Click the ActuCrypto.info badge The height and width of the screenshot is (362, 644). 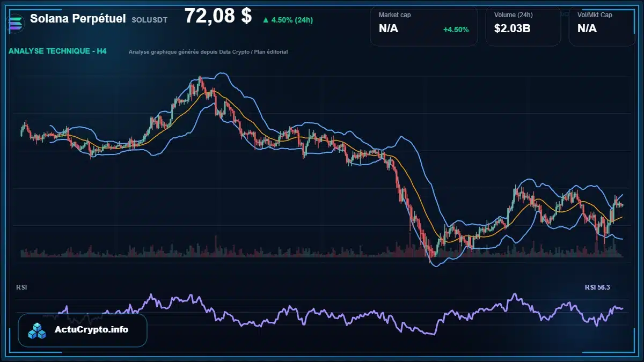pyautogui.click(x=83, y=330)
